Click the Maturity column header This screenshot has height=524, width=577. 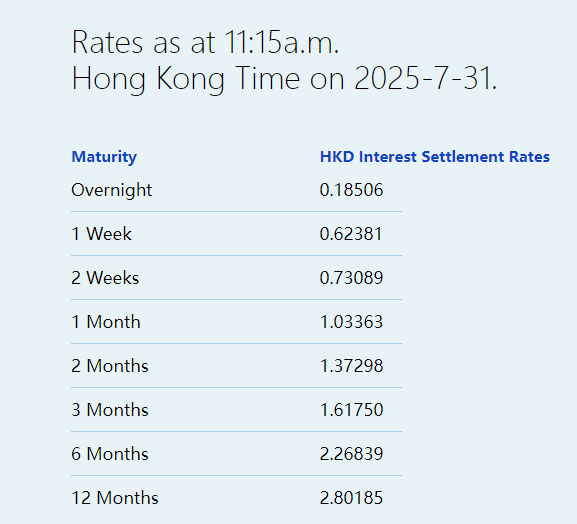pos(104,157)
